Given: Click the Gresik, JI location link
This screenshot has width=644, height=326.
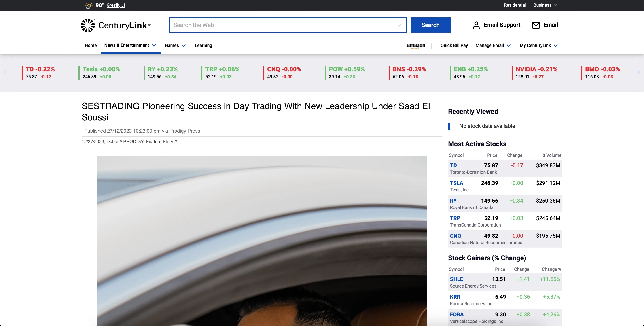Looking at the screenshot, I should [116, 5].
